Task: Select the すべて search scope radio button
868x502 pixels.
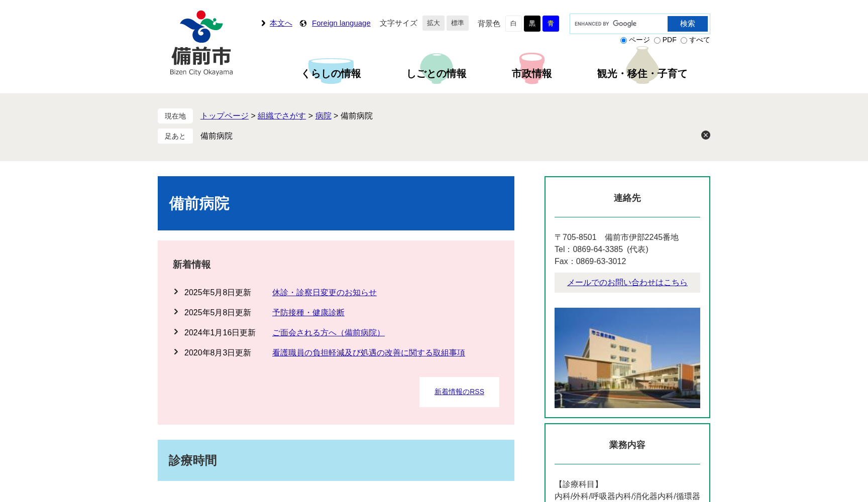Action: (684, 40)
